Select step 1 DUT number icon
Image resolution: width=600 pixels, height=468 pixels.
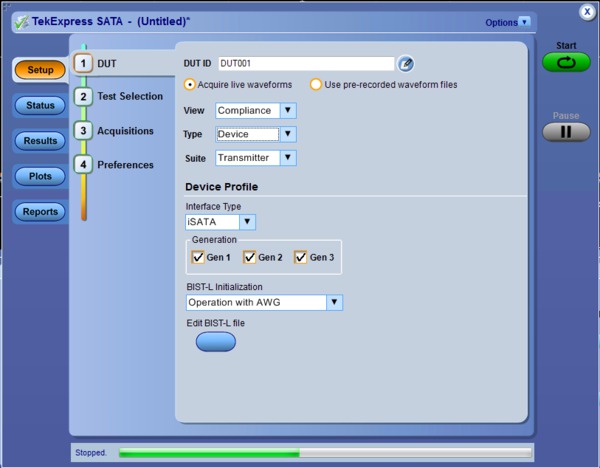(x=84, y=63)
